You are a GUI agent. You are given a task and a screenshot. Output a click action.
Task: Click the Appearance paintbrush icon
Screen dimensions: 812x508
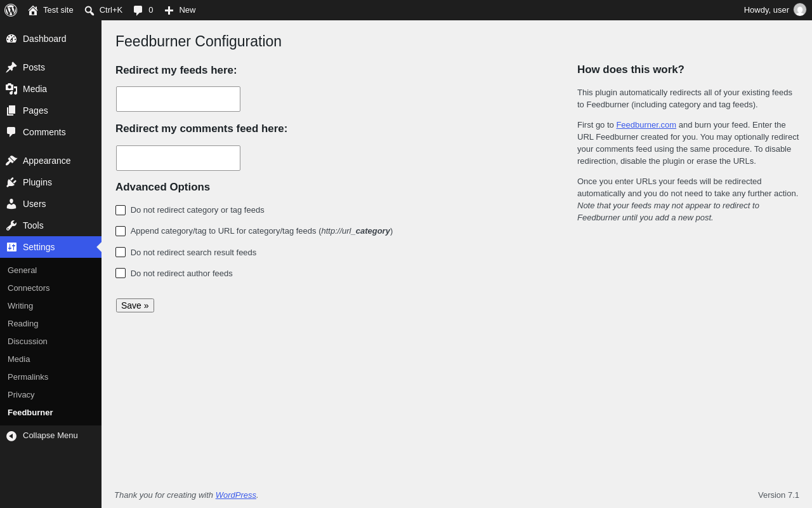point(11,161)
